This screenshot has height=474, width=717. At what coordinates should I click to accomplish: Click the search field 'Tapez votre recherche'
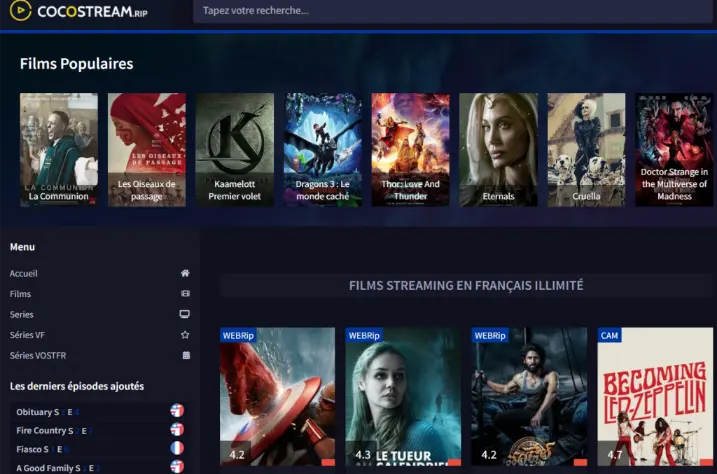tap(453, 11)
